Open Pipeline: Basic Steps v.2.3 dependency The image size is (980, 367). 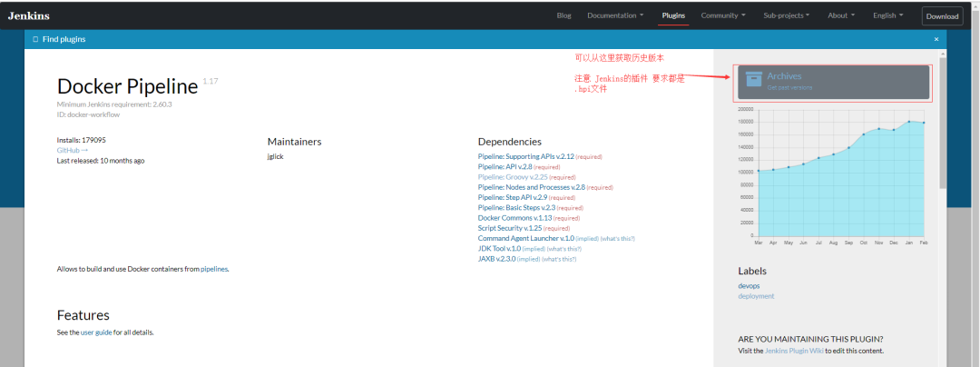(516, 207)
